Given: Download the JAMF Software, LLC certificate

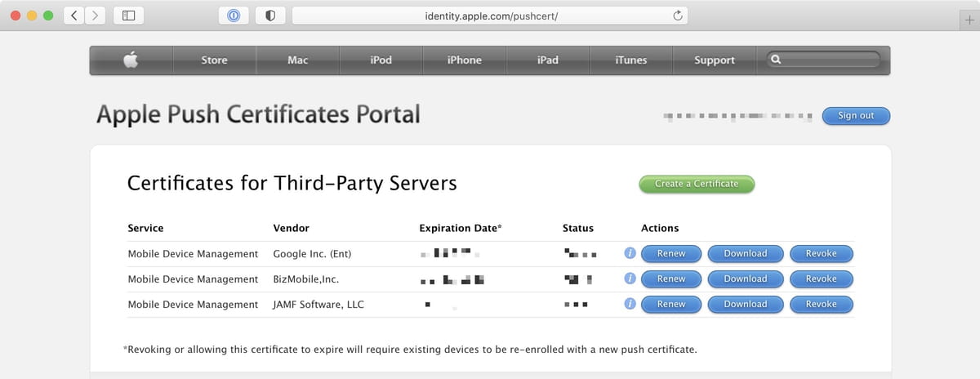Looking at the screenshot, I should (746, 304).
